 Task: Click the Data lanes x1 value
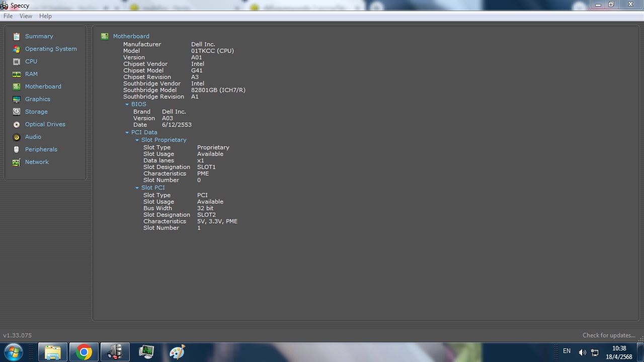point(201,160)
